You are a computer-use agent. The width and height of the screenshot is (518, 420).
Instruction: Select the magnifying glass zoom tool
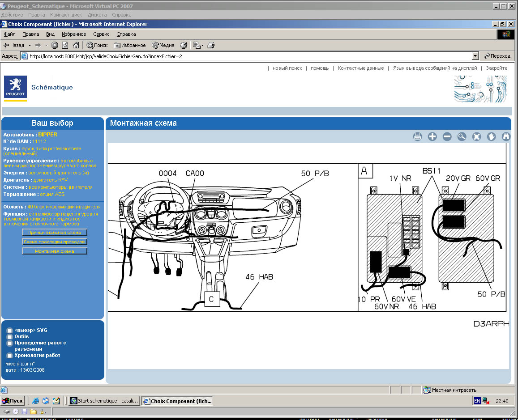point(462,137)
